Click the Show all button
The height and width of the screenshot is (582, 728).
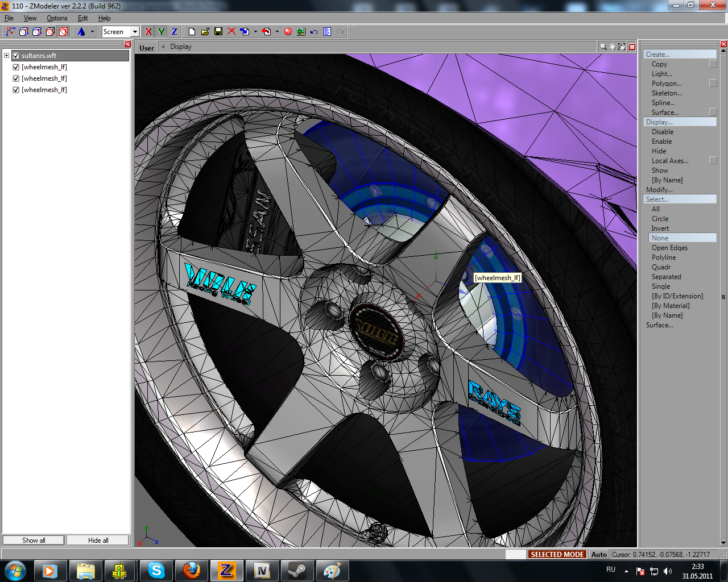pyautogui.click(x=34, y=541)
